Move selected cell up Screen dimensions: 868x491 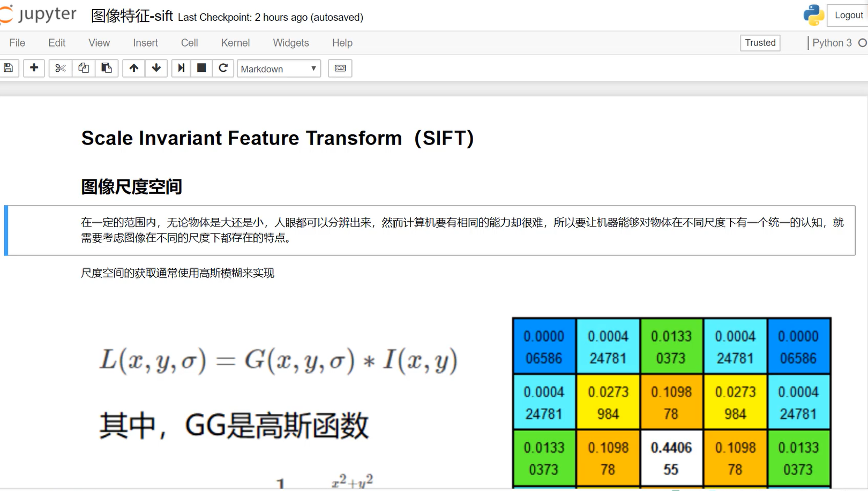point(134,68)
